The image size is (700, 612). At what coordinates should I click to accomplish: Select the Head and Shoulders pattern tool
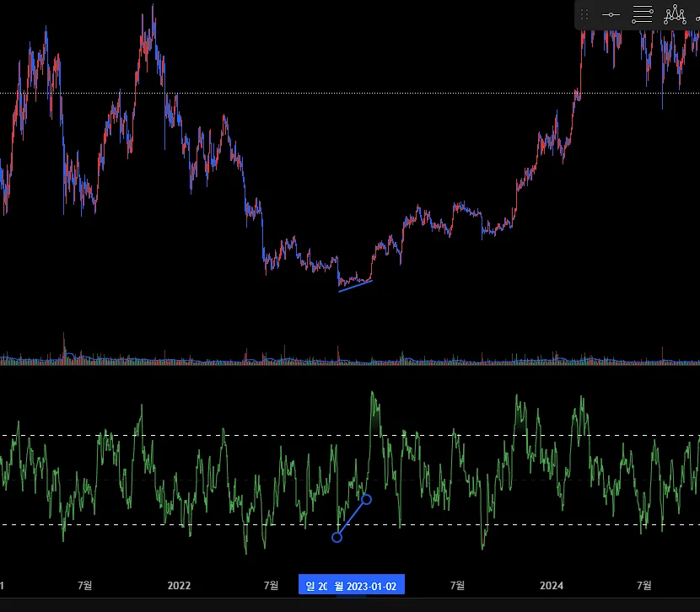tap(675, 14)
